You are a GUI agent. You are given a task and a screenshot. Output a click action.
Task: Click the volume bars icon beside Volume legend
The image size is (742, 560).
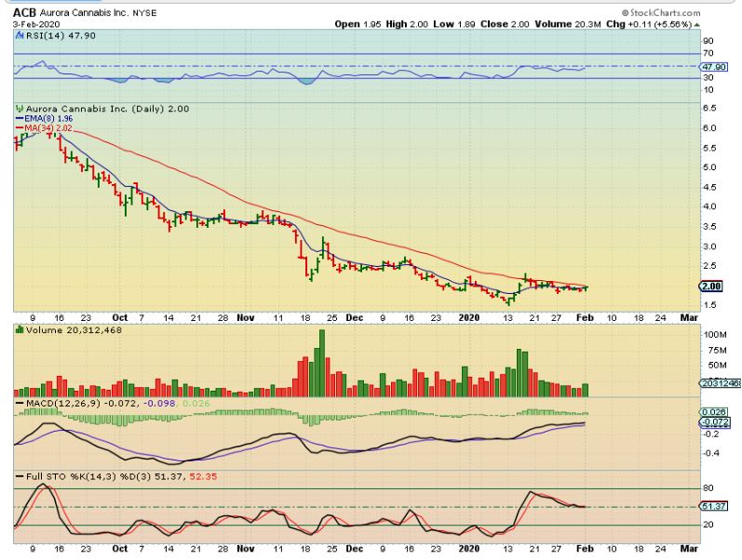pyautogui.click(x=20, y=329)
